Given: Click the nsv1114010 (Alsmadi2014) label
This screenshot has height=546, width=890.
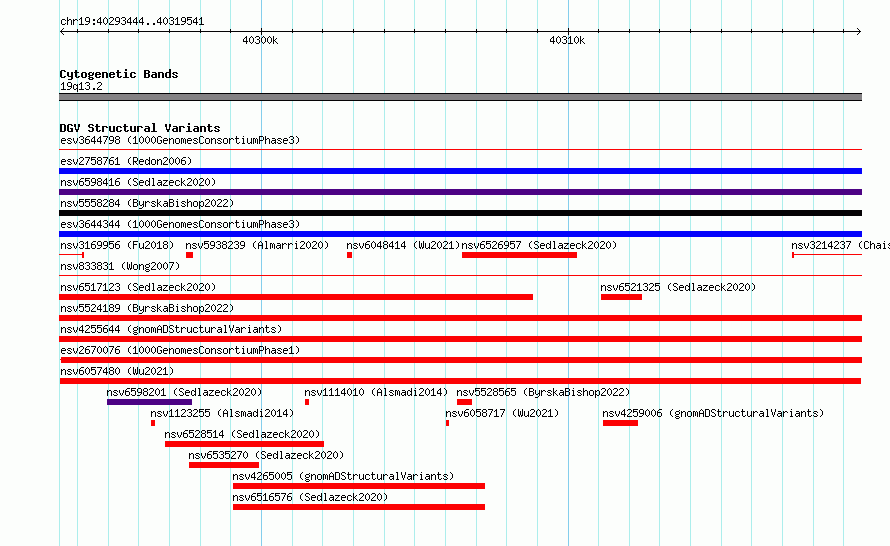Looking at the screenshot, I should click(376, 392).
